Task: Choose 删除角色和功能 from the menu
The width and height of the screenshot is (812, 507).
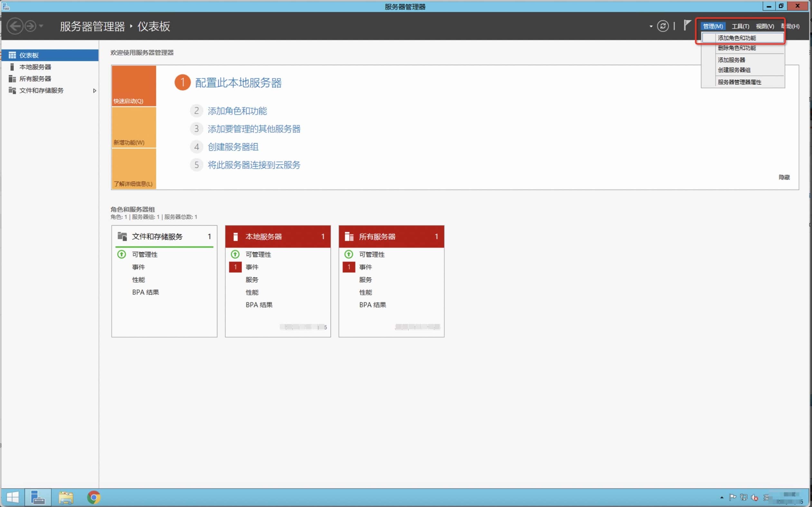Action: [x=737, y=48]
